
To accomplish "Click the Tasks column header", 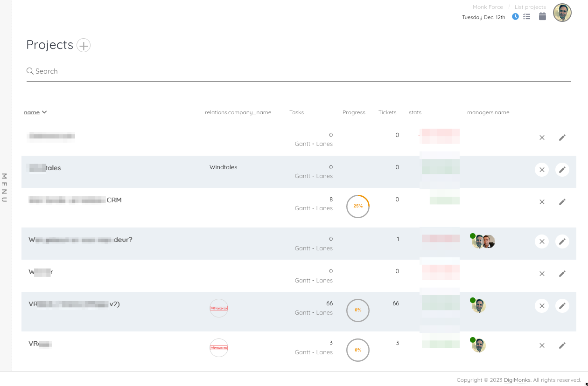I will click(296, 112).
